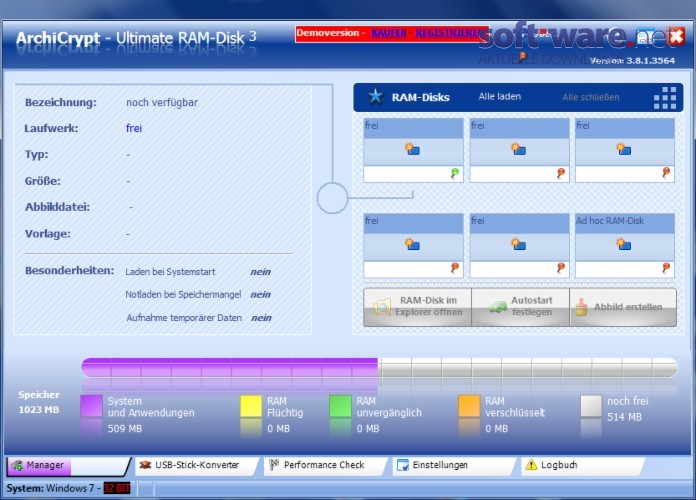
Task: Close the window with the red X
Action: [x=676, y=36]
